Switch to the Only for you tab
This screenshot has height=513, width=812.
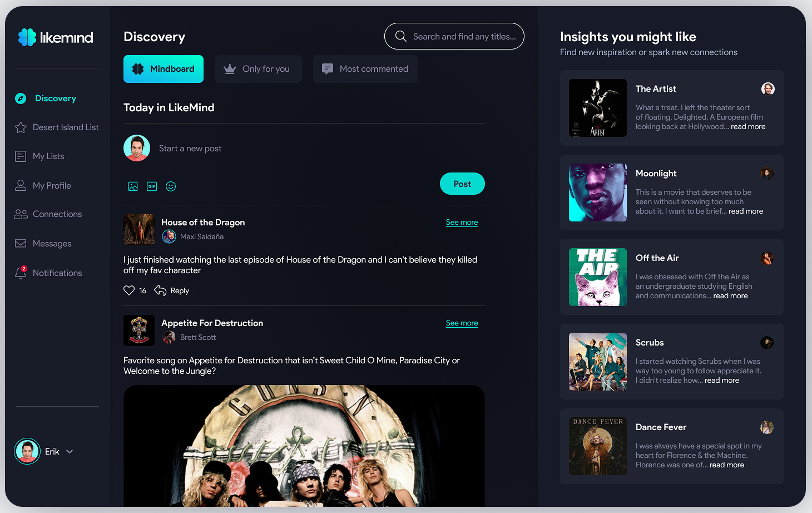point(258,69)
